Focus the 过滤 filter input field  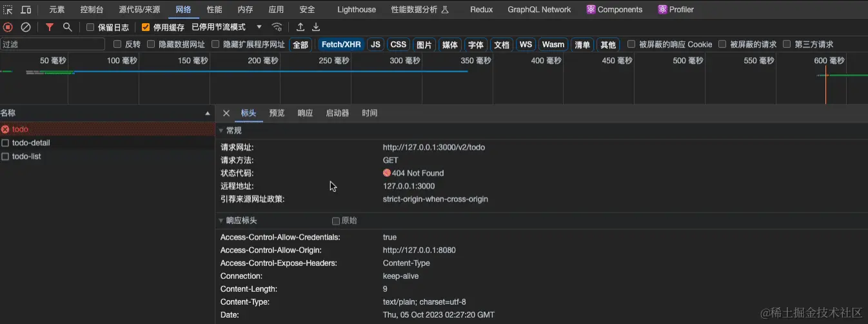tap(53, 45)
